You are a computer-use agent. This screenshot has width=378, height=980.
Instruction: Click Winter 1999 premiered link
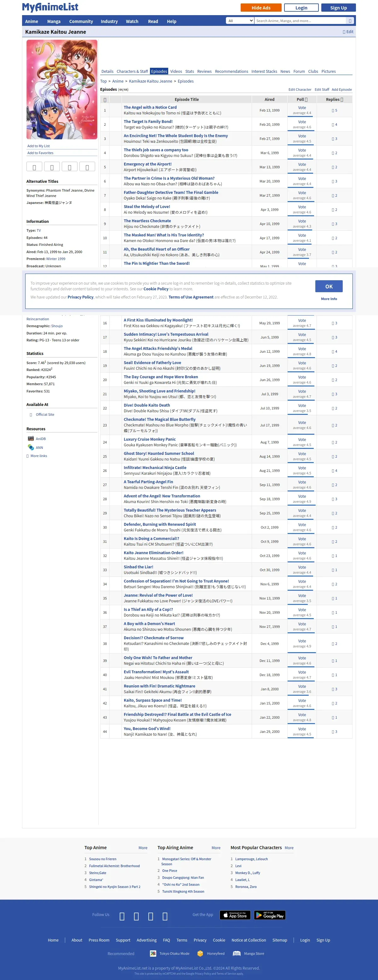[x=56, y=259]
